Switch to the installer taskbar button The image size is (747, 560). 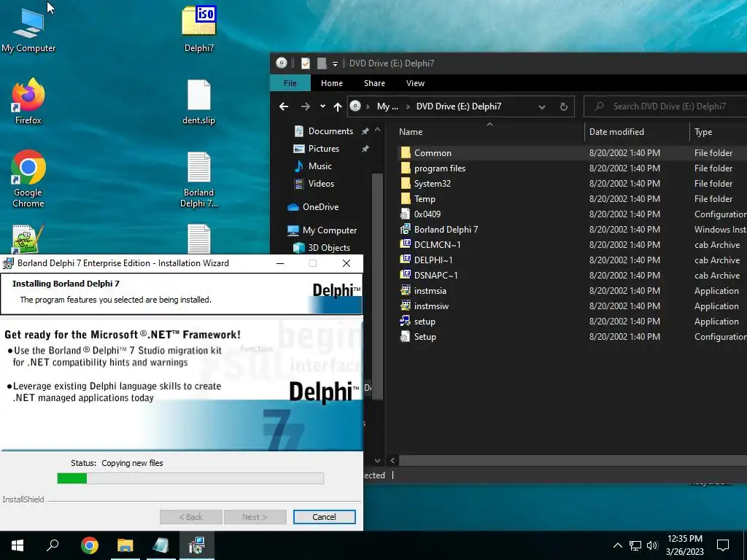pos(196,545)
